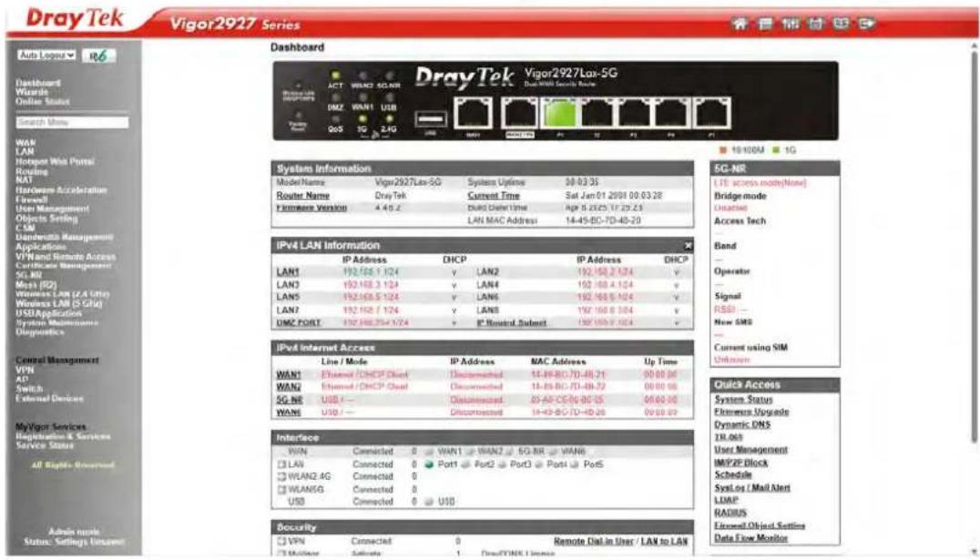This screenshot has height=560, width=980.
Task: Click the ACT LED on router image
Action: 335,76
